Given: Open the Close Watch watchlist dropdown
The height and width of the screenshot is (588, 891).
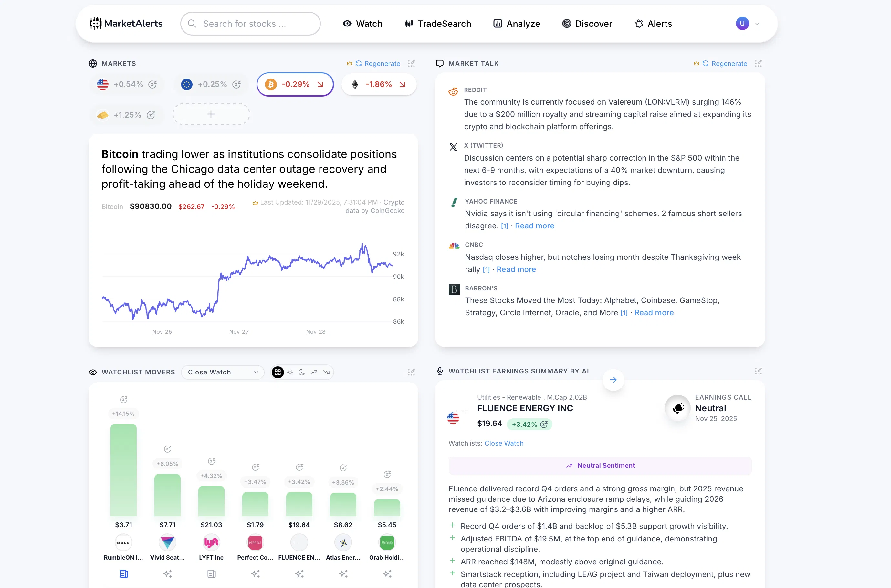Looking at the screenshot, I should [x=223, y=372].
